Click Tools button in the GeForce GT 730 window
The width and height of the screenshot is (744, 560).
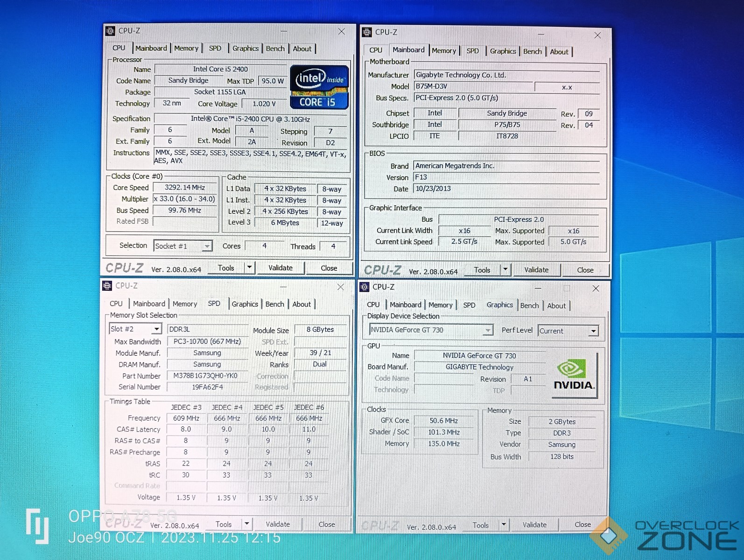[x=480, y=525]
